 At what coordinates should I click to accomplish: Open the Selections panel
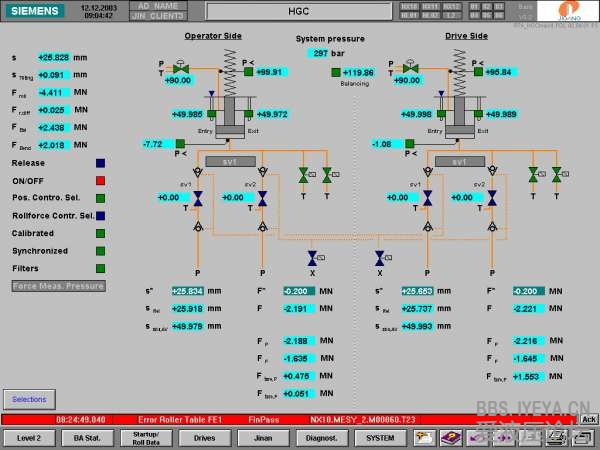click(x=29, y=399)
